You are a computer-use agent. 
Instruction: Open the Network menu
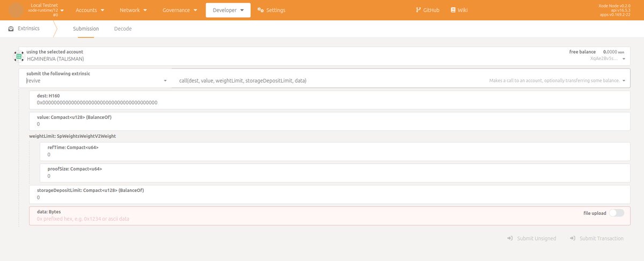[x=134, y=10]
